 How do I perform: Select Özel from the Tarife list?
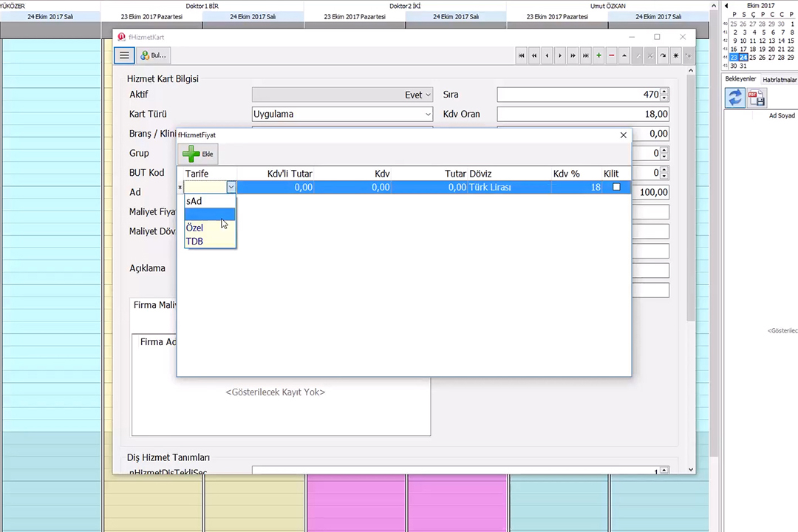click(x=195, y=228)
